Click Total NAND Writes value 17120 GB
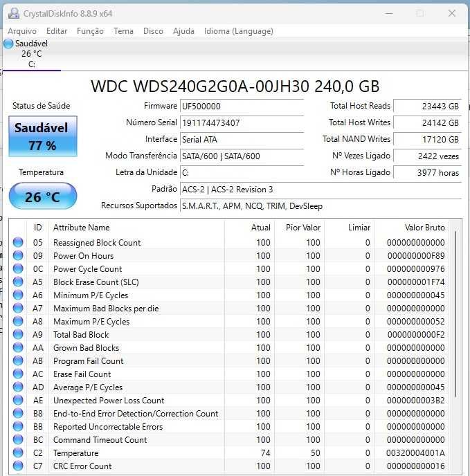470x476 pixels. [x=428, y=140]
